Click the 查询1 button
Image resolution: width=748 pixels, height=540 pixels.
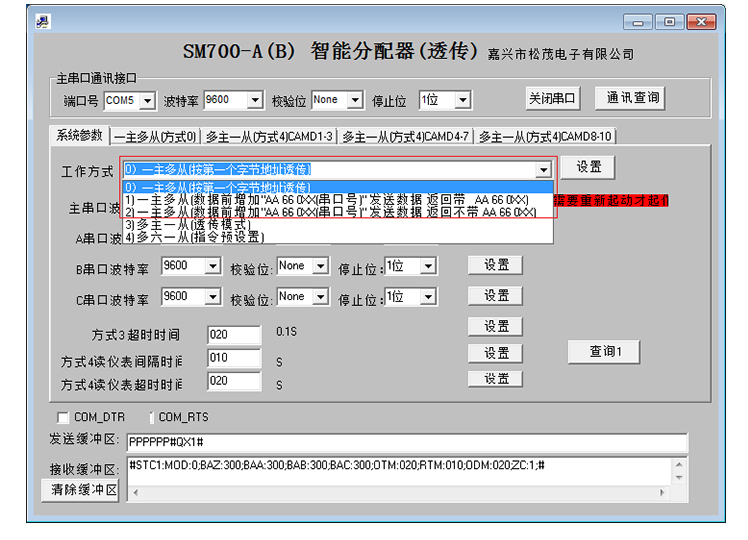[x=605, y=351]
